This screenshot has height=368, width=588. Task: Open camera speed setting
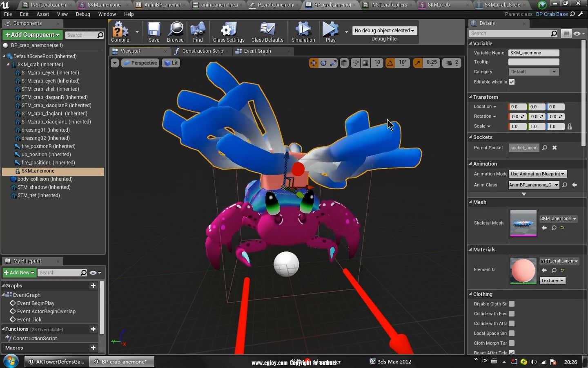452,63
